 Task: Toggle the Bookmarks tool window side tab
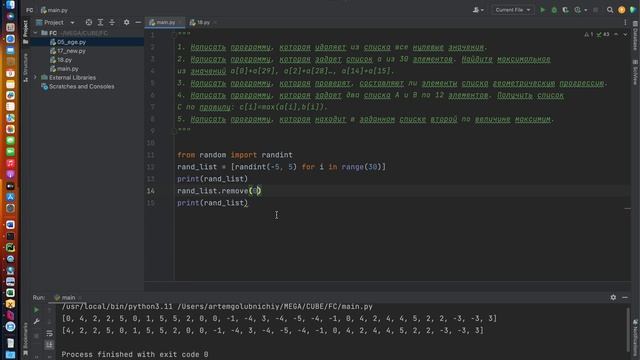tap(25, 339)
